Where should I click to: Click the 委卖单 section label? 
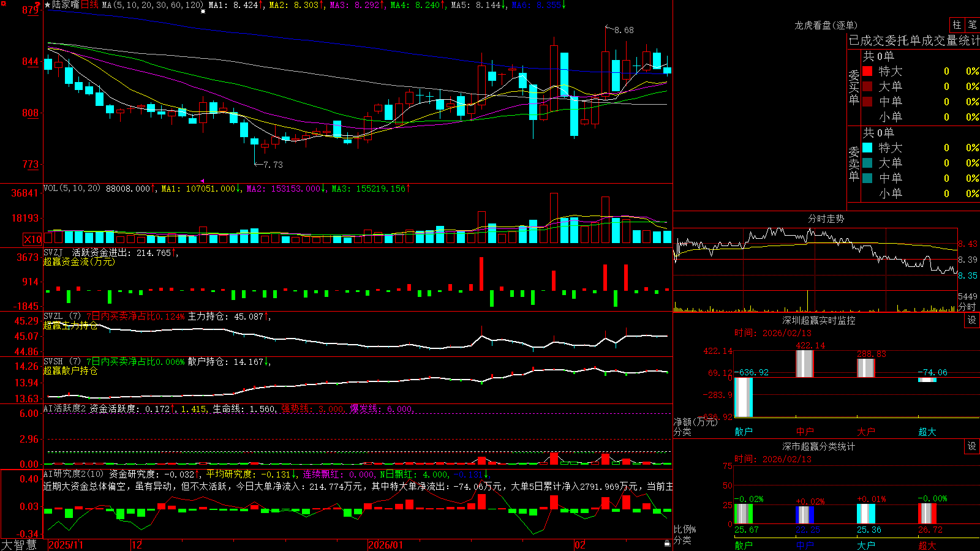point(854,164)
